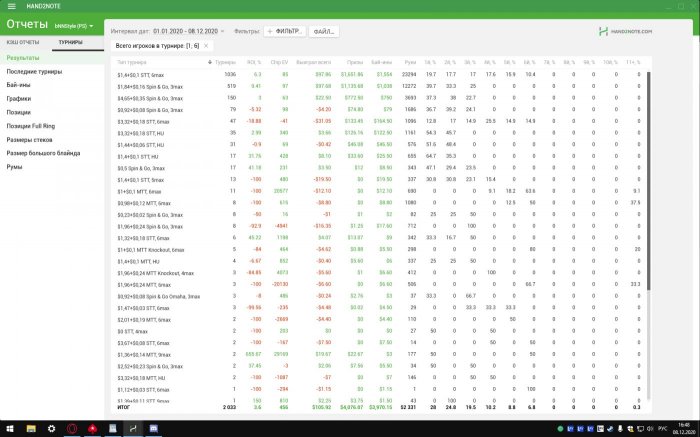Switch to Hand2Note taskbar icon
Screen dimensions: 700x437
point(133,429)
